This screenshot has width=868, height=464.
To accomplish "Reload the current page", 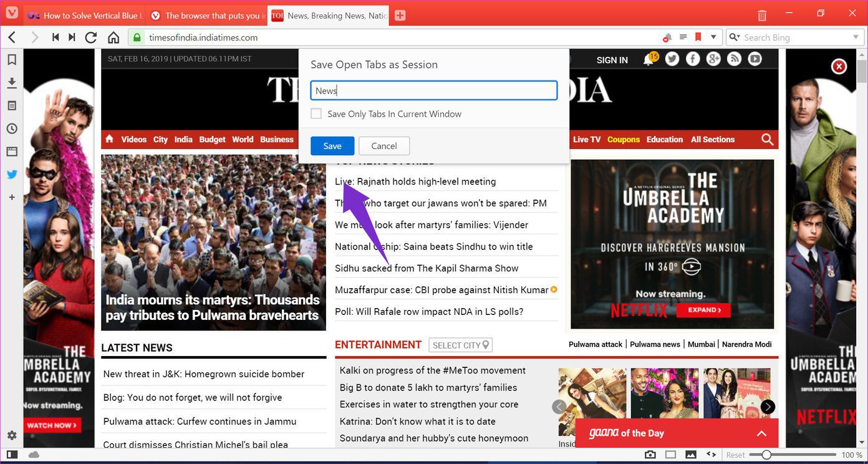I will (91, 37).
